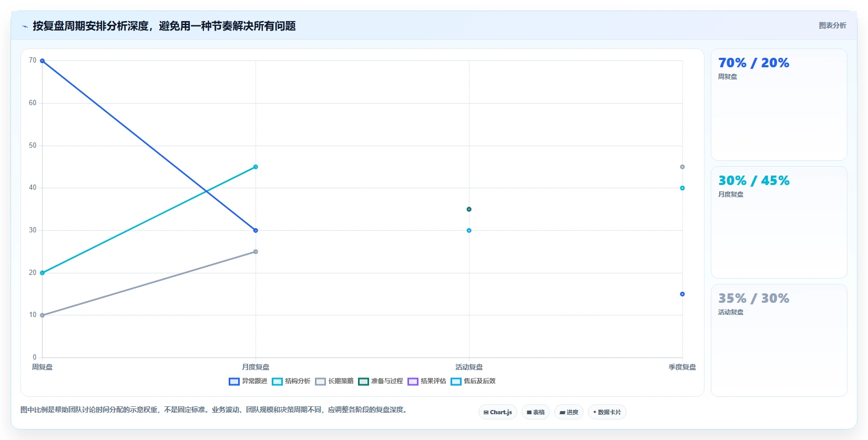Open the 表格 chip

[x=536, y=412]
